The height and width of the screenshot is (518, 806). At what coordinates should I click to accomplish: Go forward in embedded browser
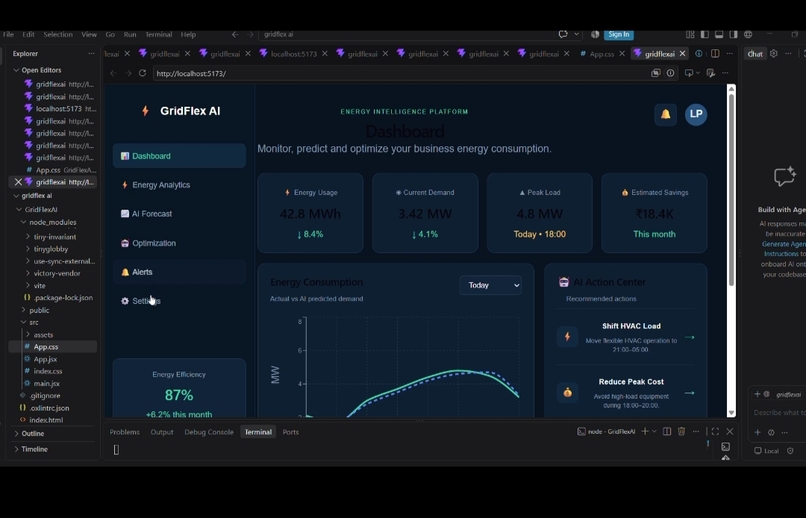click(127, 73)
